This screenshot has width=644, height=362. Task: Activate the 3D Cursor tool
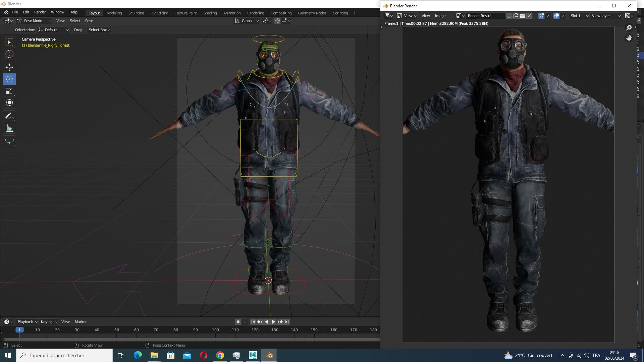(x=9, y=54)
